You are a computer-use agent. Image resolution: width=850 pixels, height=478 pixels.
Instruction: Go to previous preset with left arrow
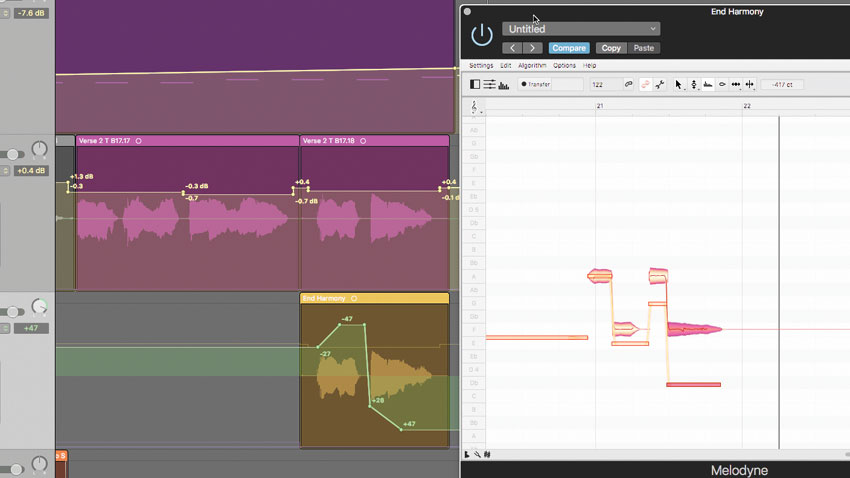512,48
